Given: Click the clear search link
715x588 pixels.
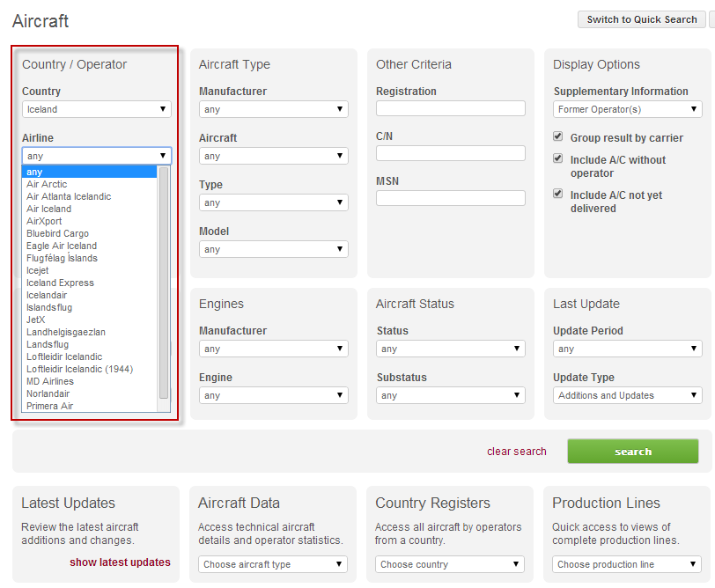Looking at the screenshot, I should [517, 452].
